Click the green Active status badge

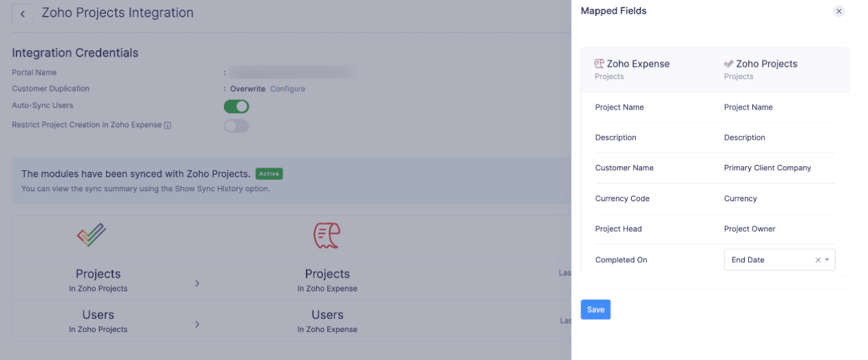269,174
